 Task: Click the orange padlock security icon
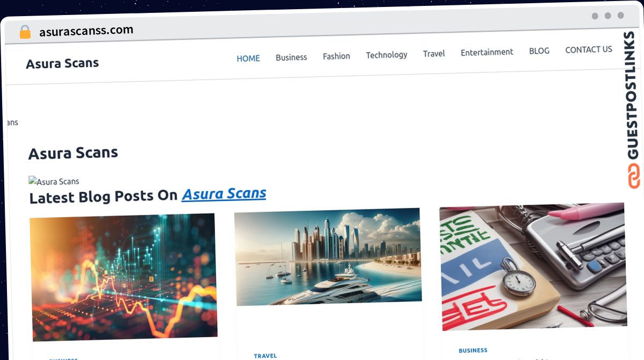pyautogui.click(x=25, y=32)
